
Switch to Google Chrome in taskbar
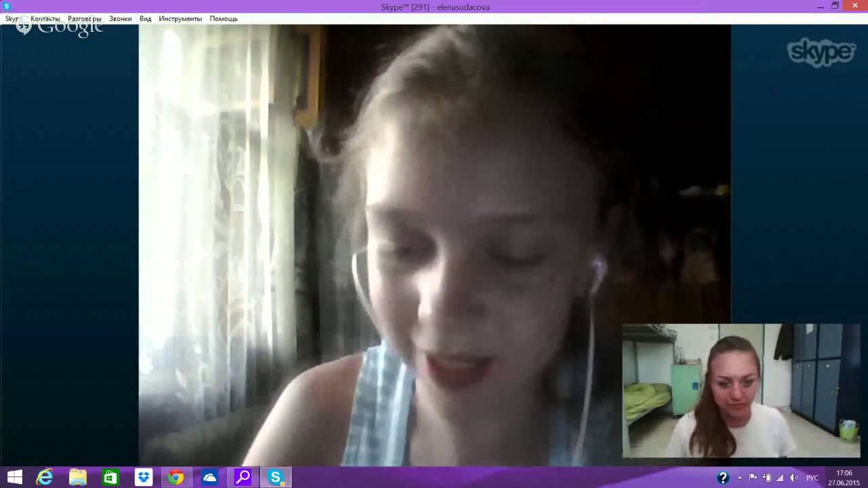(176, 477)
